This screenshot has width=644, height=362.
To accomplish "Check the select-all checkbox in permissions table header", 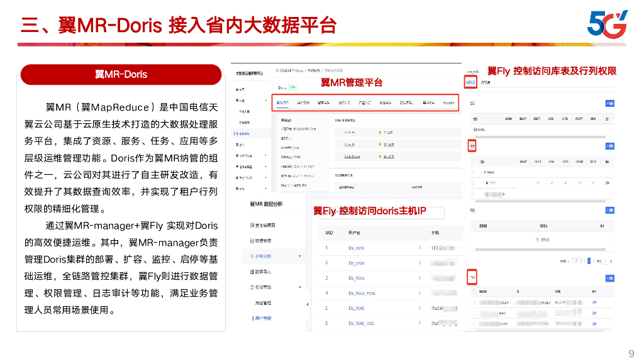I will [x=474, y=160].
